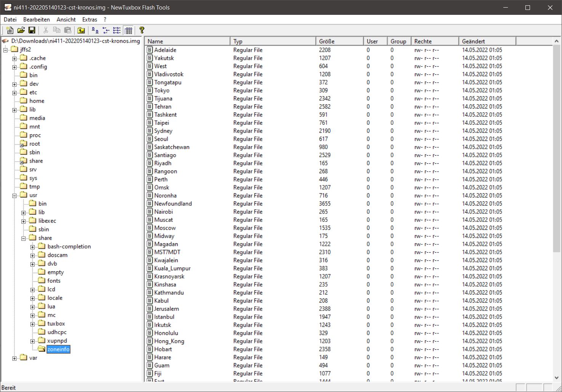Viewport: 562px width, 392px height.
Task: Sort files by the Größe column header
Action: (339, 41)
